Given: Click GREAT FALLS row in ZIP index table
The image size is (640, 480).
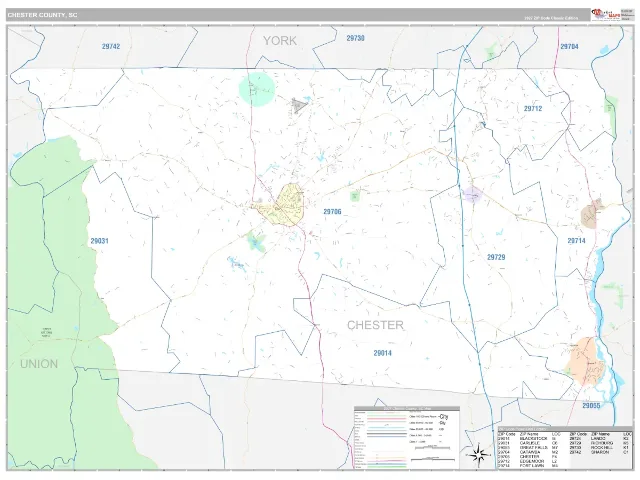Looking at the screenshot, I should coord(528,448).
